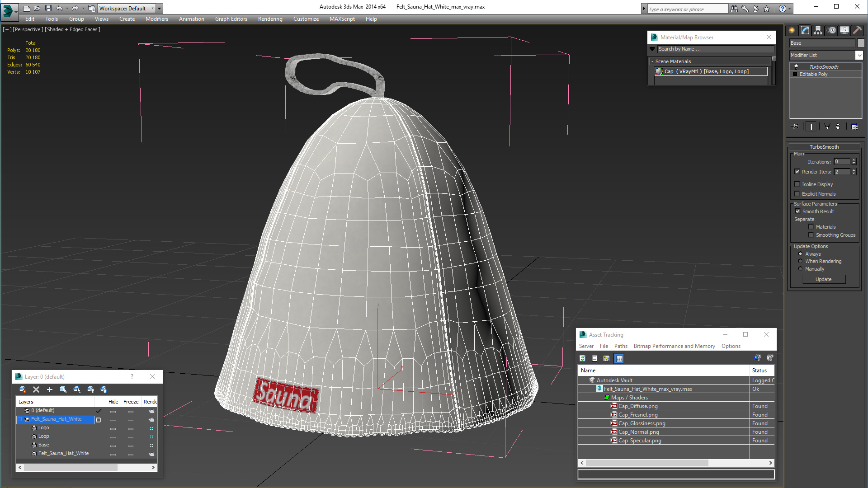This screenshot has height=488, width=868.
Task: Click the Remove modifier trash icon
Action: [838, 127]
